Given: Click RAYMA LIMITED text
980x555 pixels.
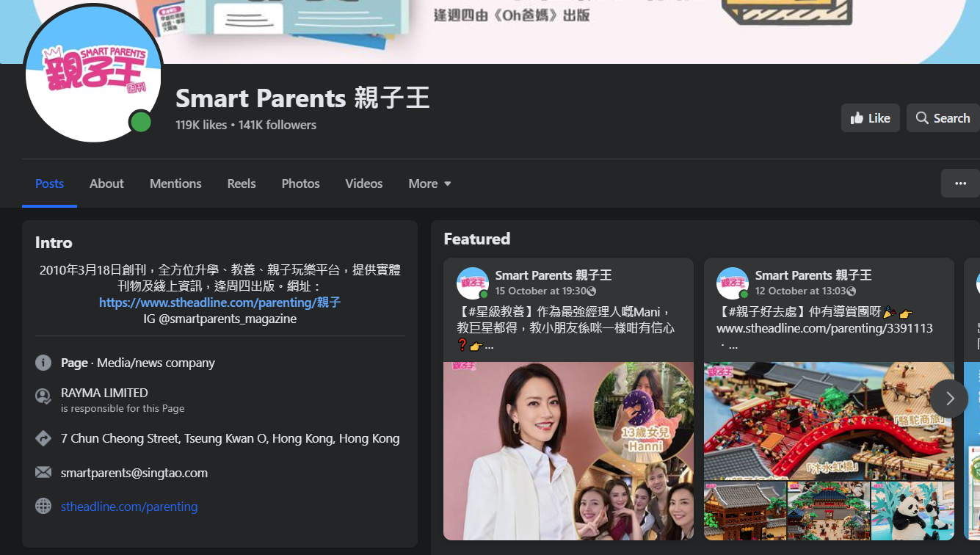Looking at the screenshot, I should (x=104, y=393).
